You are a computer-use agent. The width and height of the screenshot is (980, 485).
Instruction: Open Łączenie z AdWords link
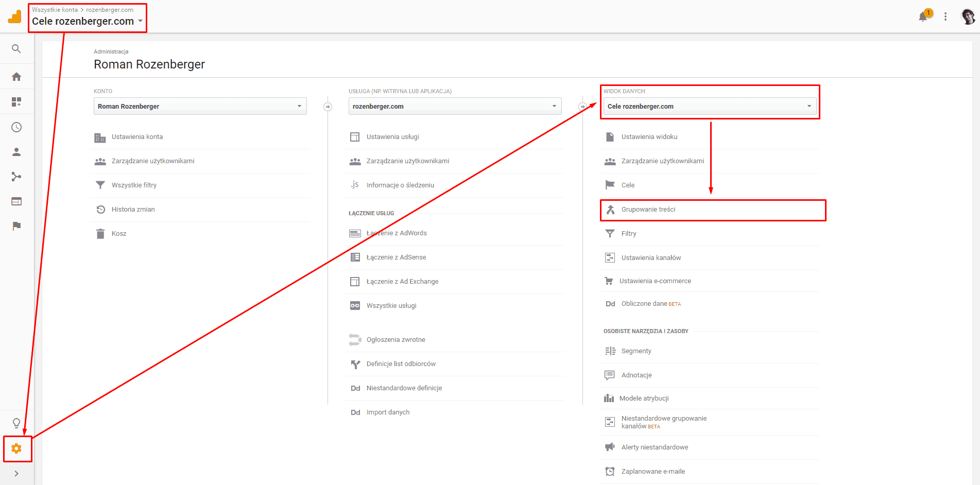pyautogui.click(x=397, y=233)
